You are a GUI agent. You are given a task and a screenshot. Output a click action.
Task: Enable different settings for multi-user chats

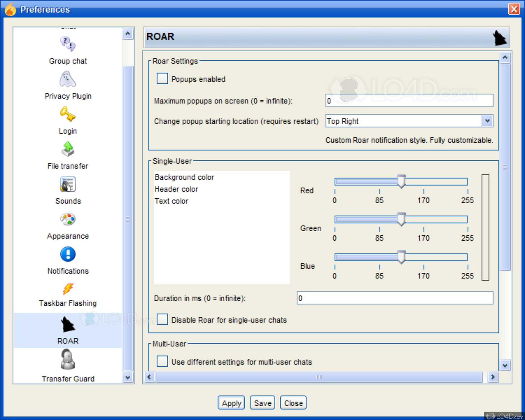pyautogui.click(x=162, y=361)
